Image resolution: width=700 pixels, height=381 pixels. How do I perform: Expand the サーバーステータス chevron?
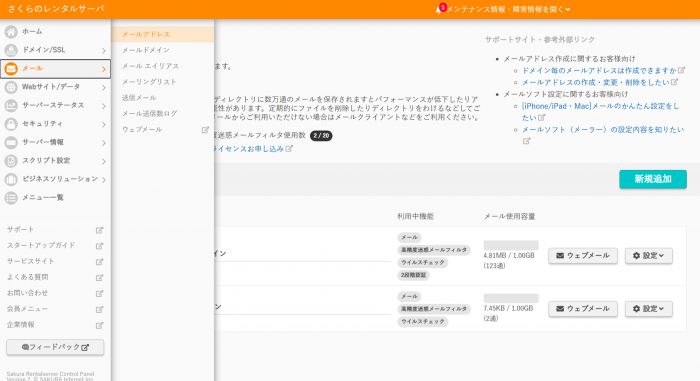[103, 106]
